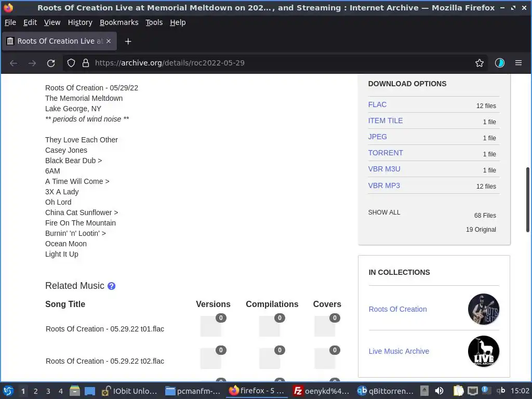Open the update notification tray icon
The height and width of the screenshot is (399, 532).
[485, 391]
